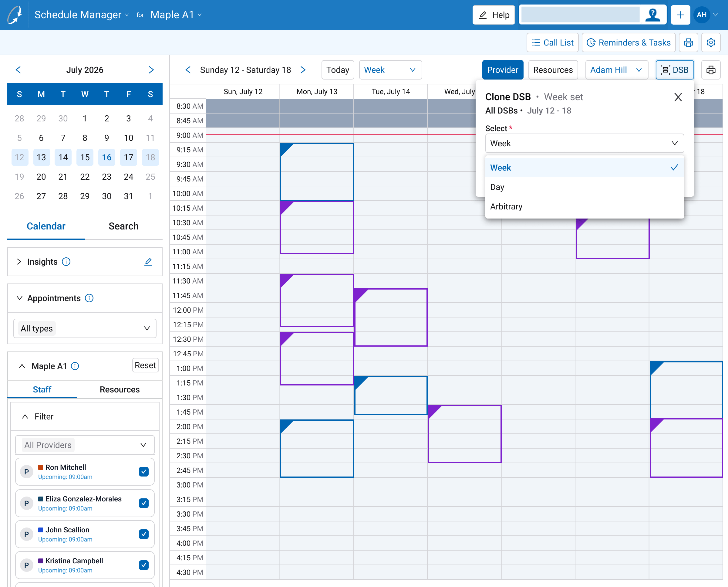Click Insights info icon
The image size is (728, 587).
(x=66, y=262)
